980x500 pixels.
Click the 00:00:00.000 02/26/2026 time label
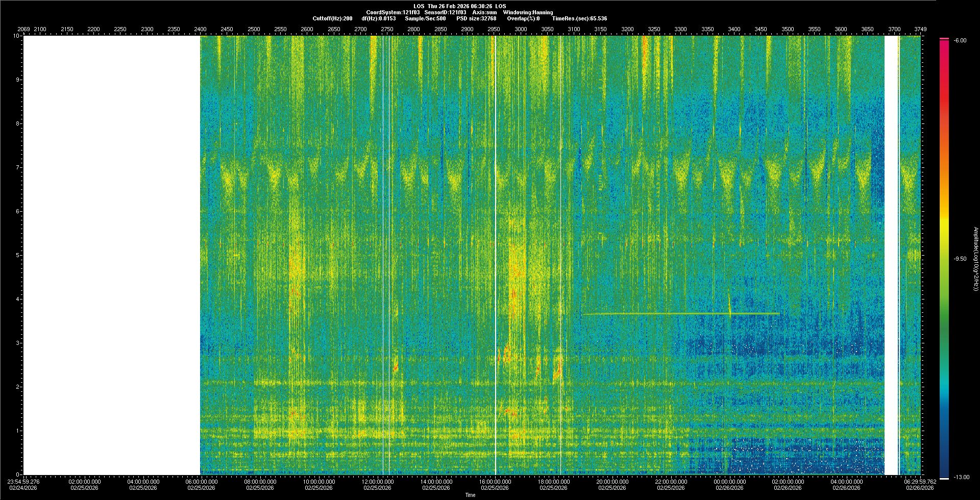coord(729,485)
